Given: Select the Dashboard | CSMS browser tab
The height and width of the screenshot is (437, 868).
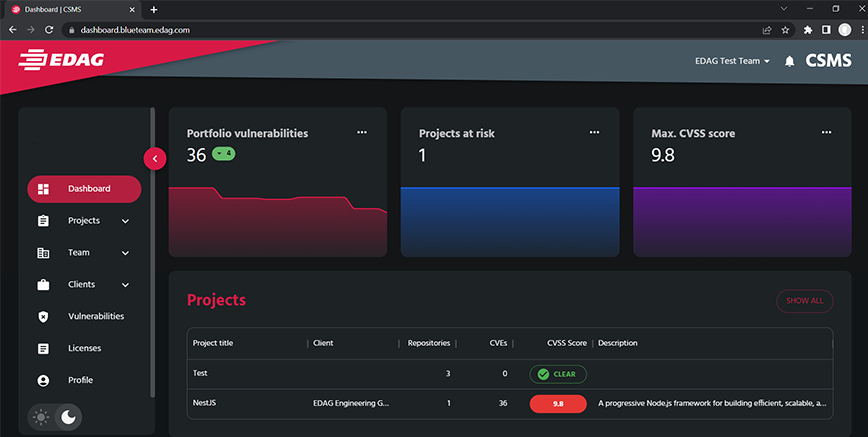Looking at the screenshot, I should [73, 9].
